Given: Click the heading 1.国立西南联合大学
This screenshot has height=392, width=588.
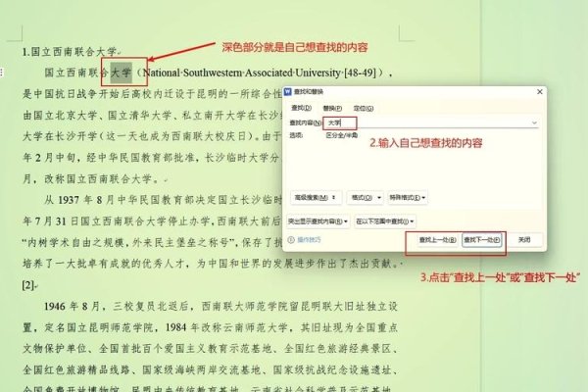Looking at the screenshot, I should [71, 52].
